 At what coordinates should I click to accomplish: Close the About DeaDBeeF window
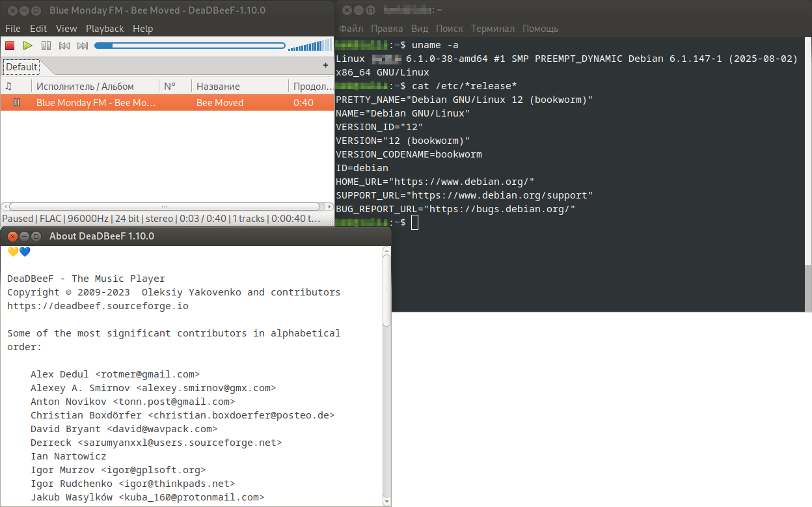tap(12, 236)
